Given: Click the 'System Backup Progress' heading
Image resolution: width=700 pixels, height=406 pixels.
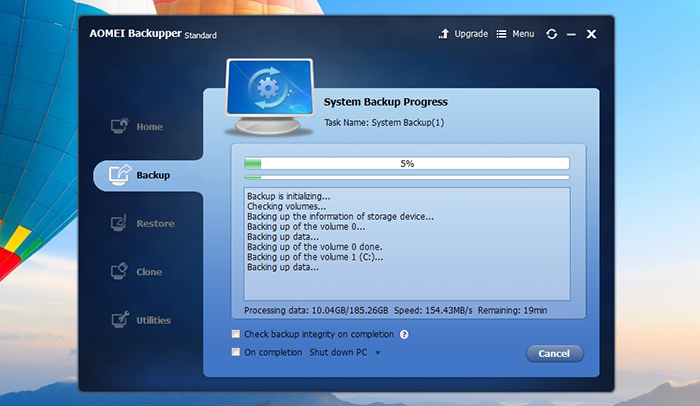Looking at the screenshot, I should 385,102.
